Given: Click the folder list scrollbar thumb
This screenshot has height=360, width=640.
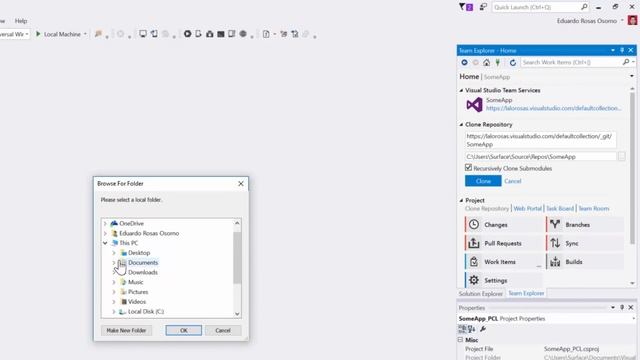Looking at the screenshot, I should click(237, 258).
